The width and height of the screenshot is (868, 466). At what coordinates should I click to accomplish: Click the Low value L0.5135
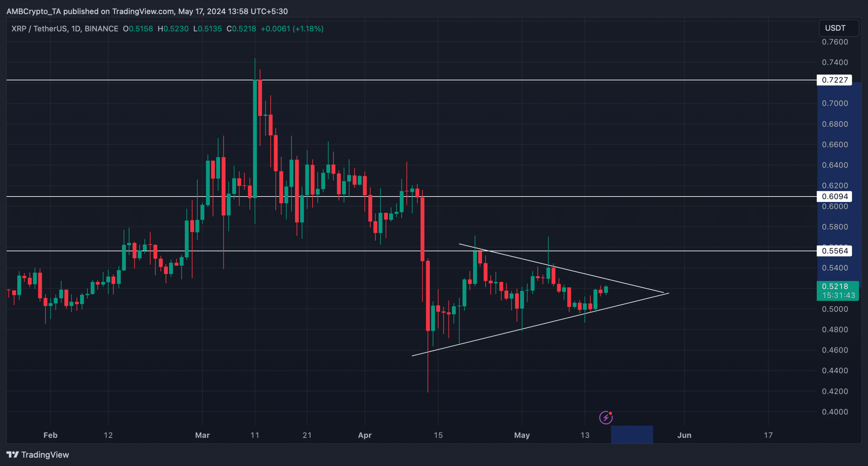[208, 29]
